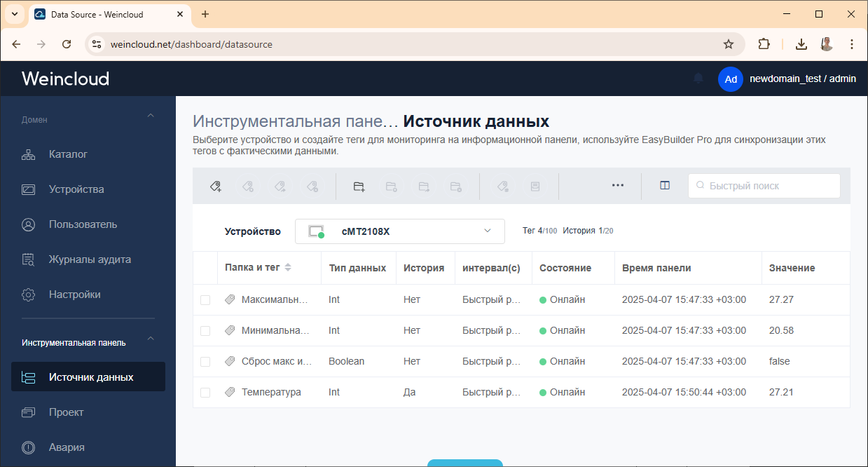
Task: Click the notification bell icon in header
Action: coord(698,79)
